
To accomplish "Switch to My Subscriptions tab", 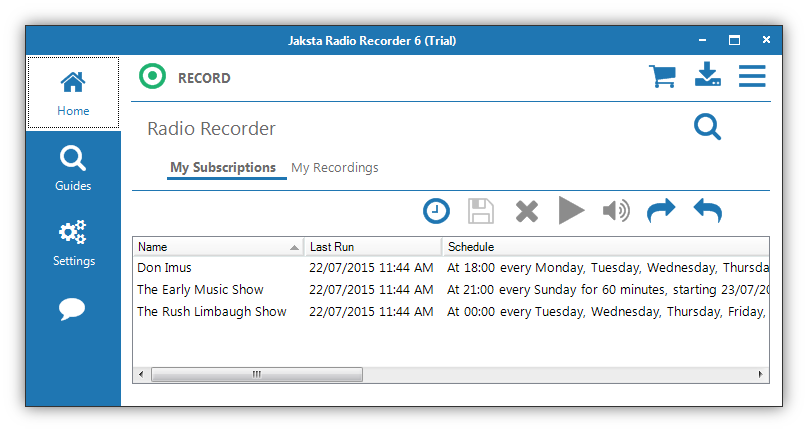I will coord(223,168).
